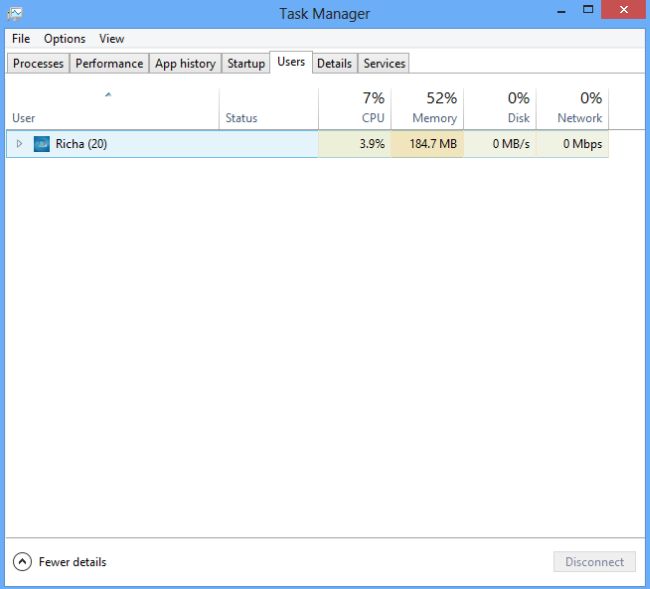Click the 0 MB/s disk value
The height and width of the screenshot is (589, 650).
tap(511, 144)
